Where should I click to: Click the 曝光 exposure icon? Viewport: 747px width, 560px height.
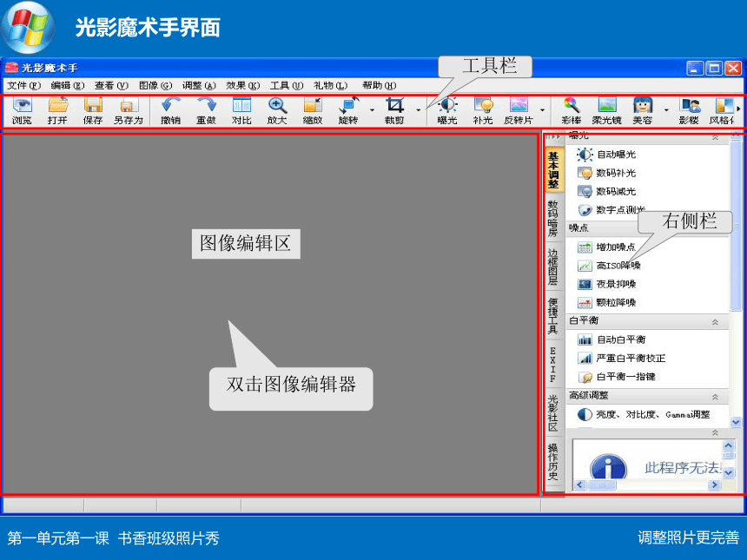point(447,111)
